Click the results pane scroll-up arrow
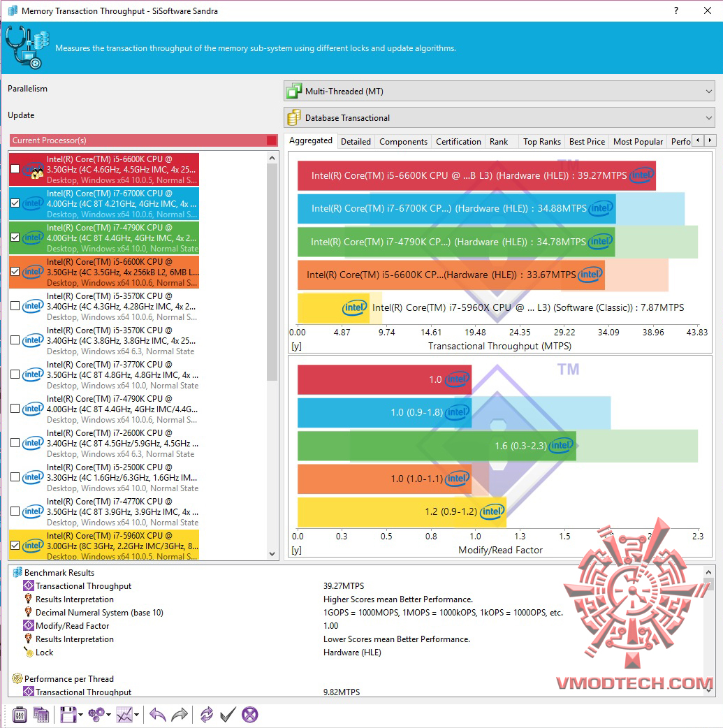Image resolution: width=723 pixels, height=728 pixels. coord(708,572)
